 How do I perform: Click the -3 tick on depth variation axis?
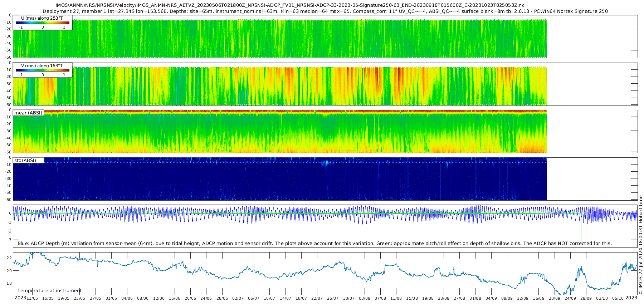pos(9,240)
